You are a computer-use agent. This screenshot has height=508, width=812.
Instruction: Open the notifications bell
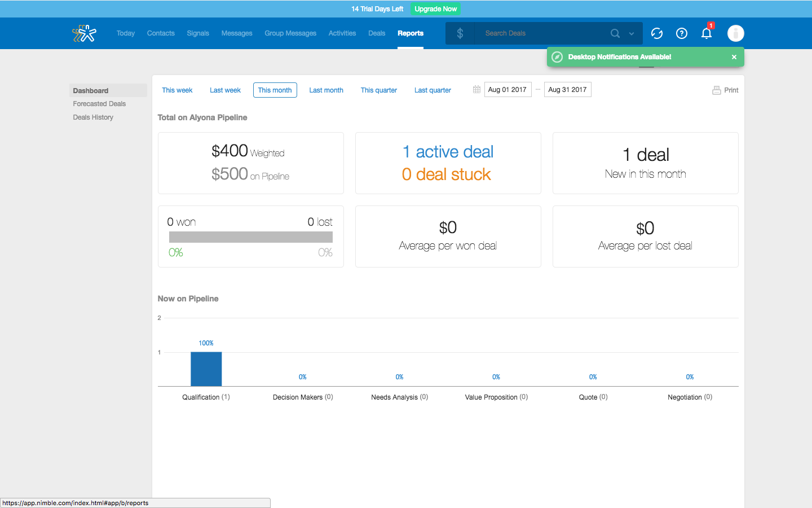coord(706,33)
